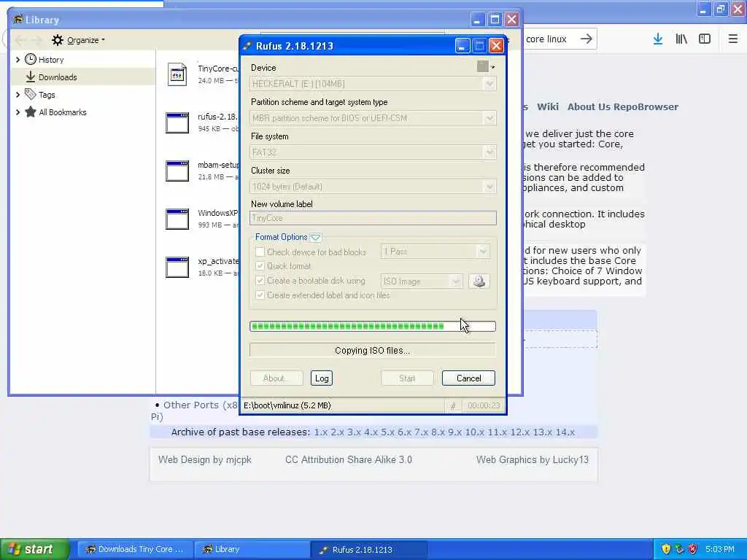Click the TinyCore file icon in downloads list
The width and height of the screenshot is (747, 560).
[x=177, y=75]
